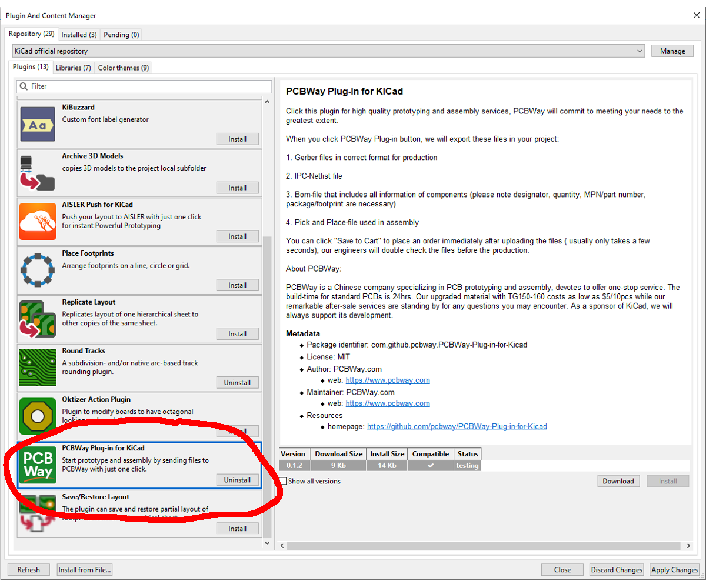
Task: Select the Place Footprints circle icon
Action: 38,270
